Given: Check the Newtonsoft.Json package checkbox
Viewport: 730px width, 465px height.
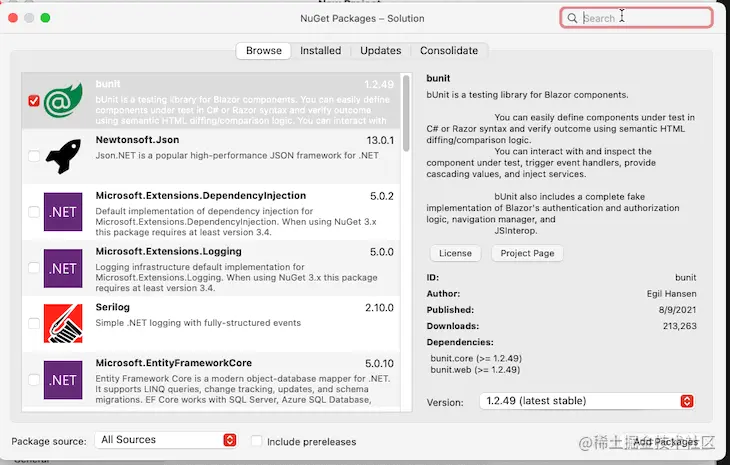Looking at the screenshot, I should (34, 156).
